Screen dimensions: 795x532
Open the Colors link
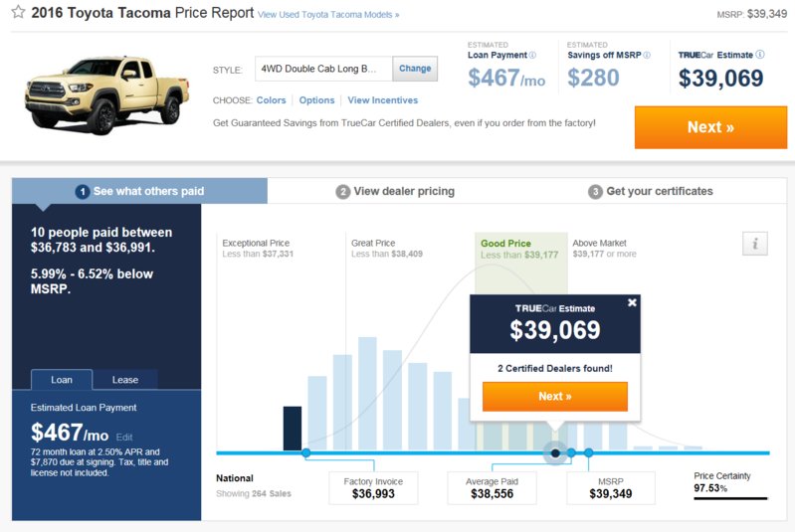point(271,100)
